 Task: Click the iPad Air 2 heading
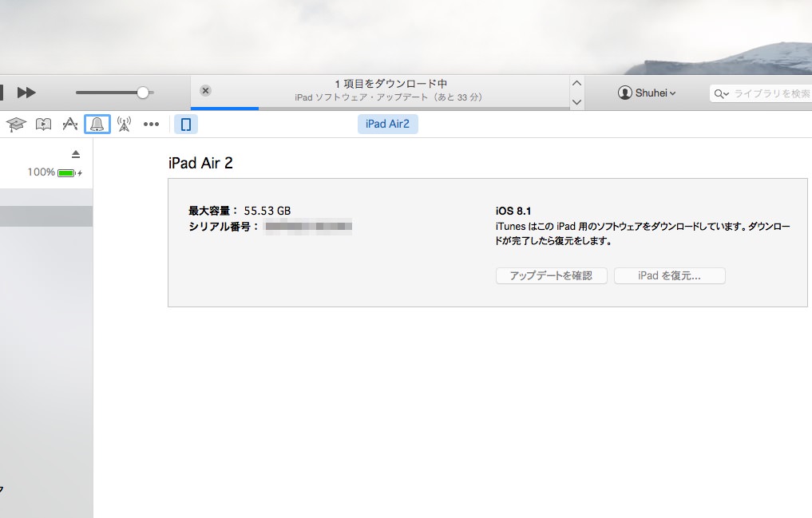200,163
